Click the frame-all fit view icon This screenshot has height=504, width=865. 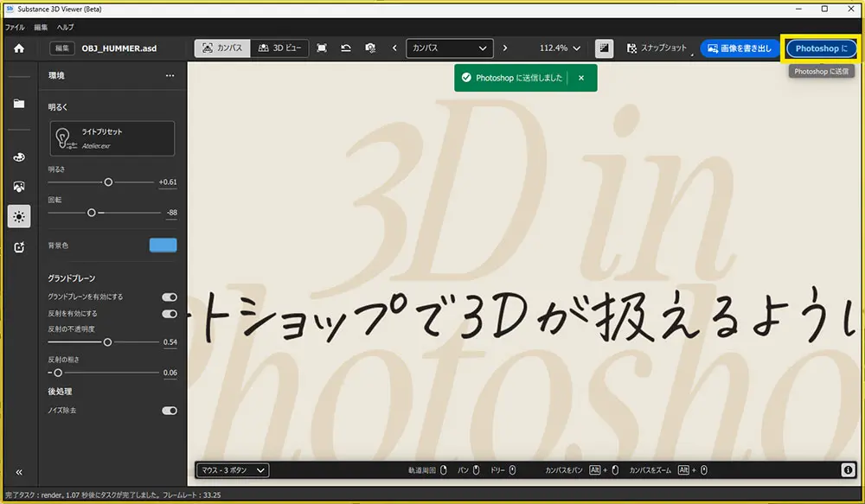[x=322, y=48]
